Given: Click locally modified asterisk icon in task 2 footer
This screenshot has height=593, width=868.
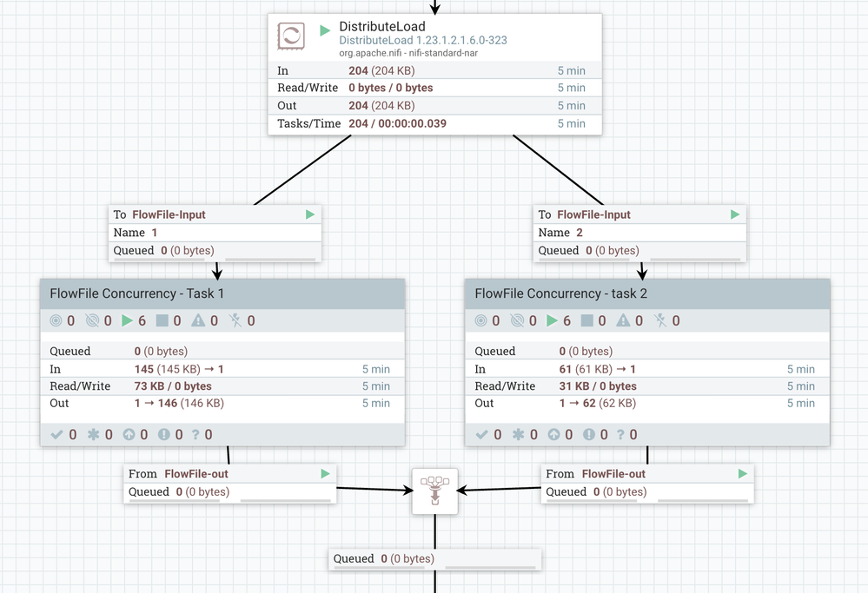Looking at the screenshot, I should (518, 435).
